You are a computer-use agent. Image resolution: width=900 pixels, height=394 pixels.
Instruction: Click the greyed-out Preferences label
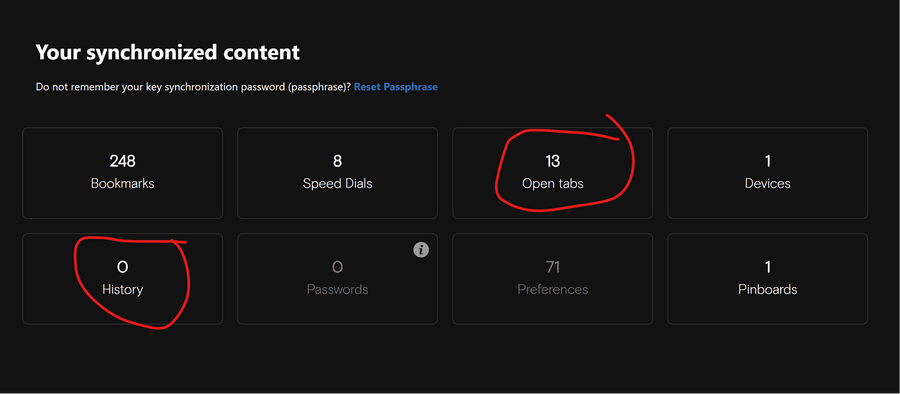click(553, 289)
